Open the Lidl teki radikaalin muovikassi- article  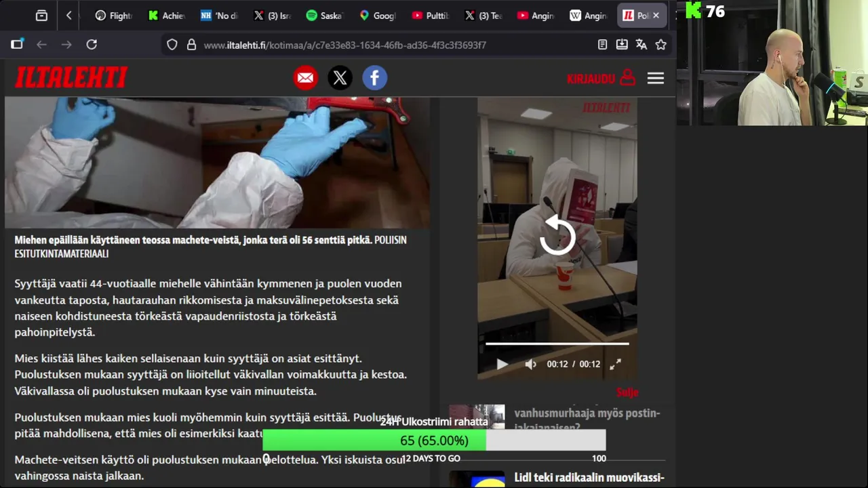click(x=589, y=478)
